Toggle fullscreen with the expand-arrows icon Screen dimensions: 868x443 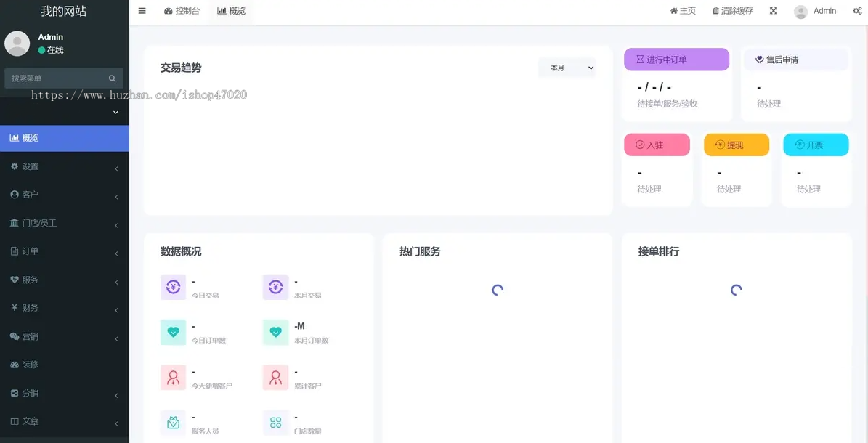click(774, 10)
